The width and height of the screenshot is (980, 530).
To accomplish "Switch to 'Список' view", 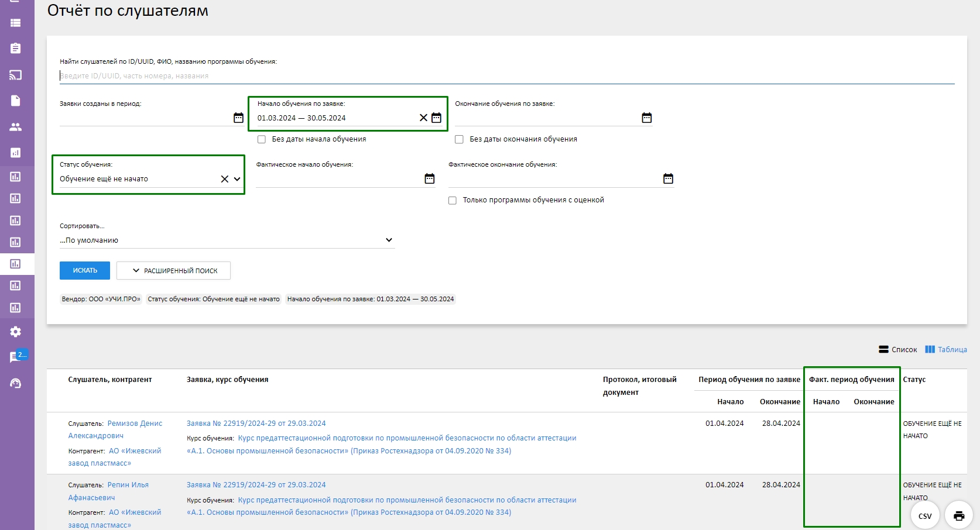I will coord(898,349).
